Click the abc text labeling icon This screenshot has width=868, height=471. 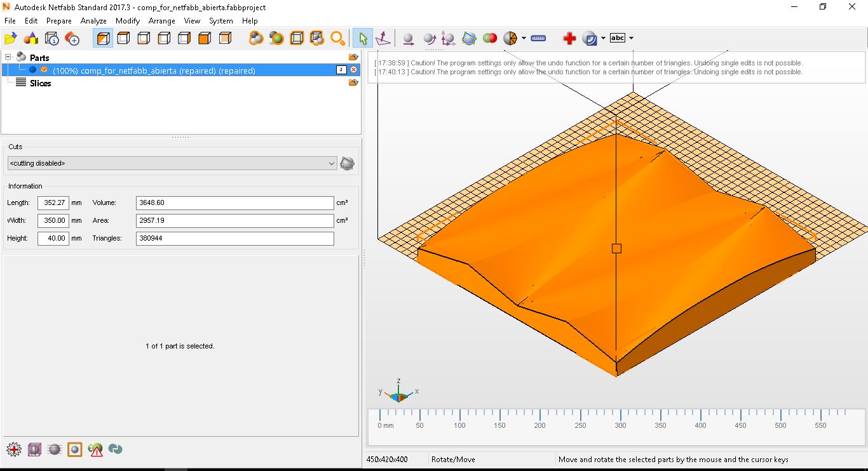tap(618, 38)
